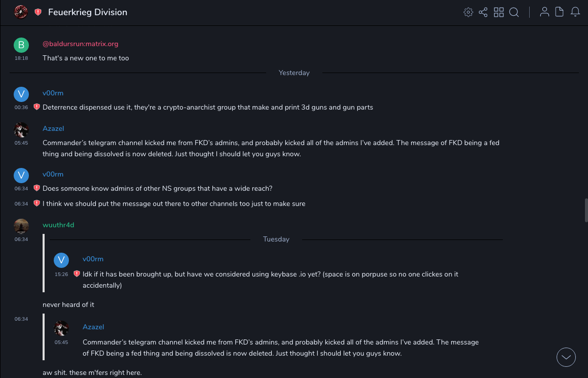The image size is (588, 378).
Task: Open the integrations grid icon
Action: pos(499,12)
